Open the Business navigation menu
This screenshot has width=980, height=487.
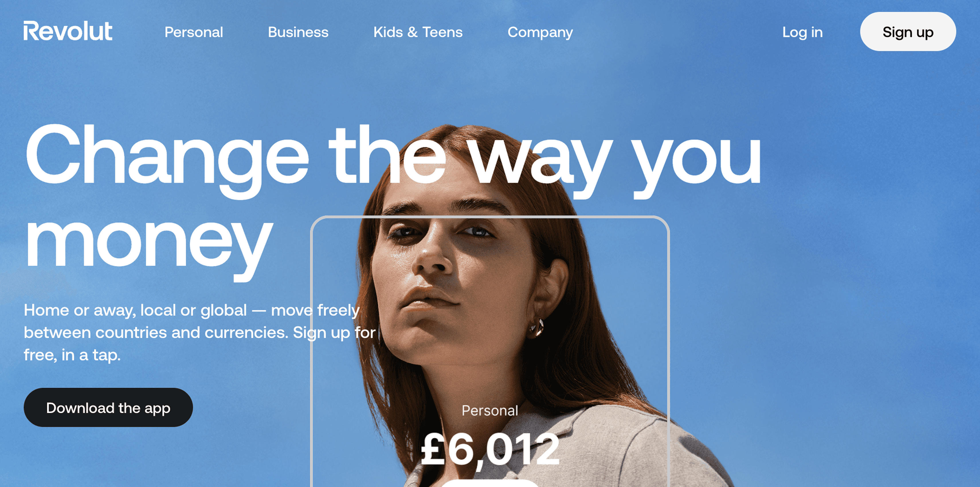(x=298, y=32)
